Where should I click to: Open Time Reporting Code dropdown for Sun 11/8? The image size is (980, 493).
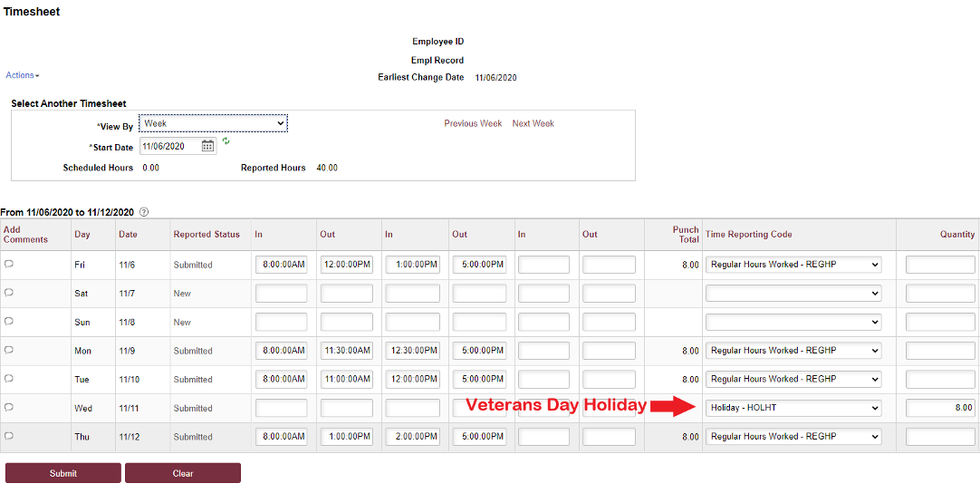coord(793,323)
